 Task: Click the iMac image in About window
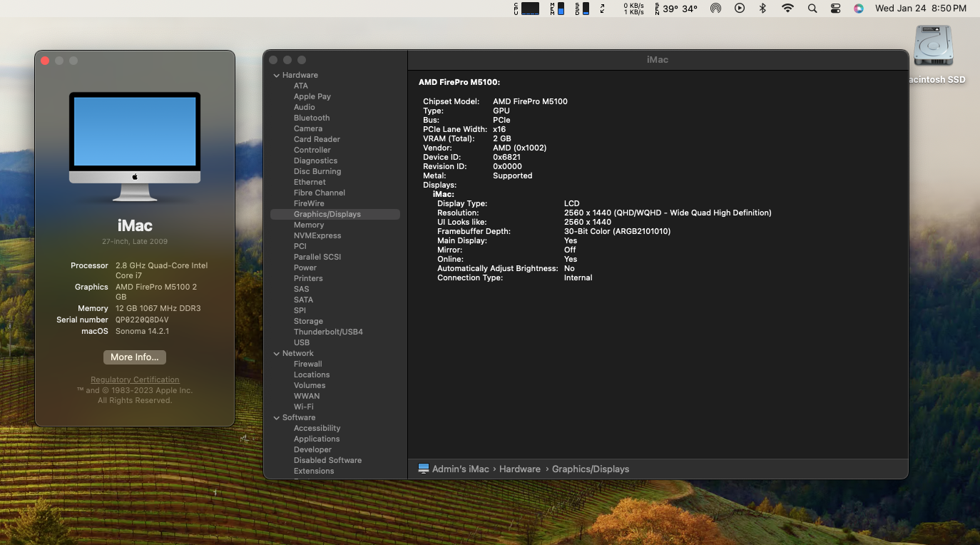pyautogui.click(x=135, y=146)
